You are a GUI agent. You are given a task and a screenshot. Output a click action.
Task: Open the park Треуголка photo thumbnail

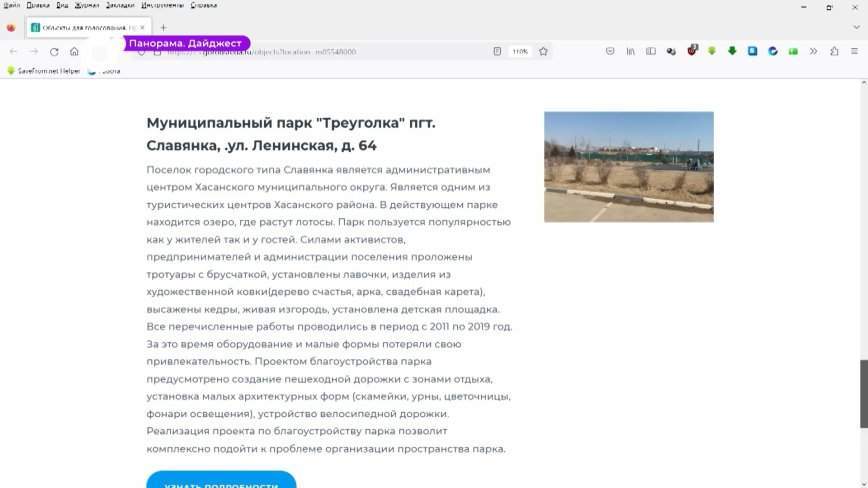coord(628,167)
